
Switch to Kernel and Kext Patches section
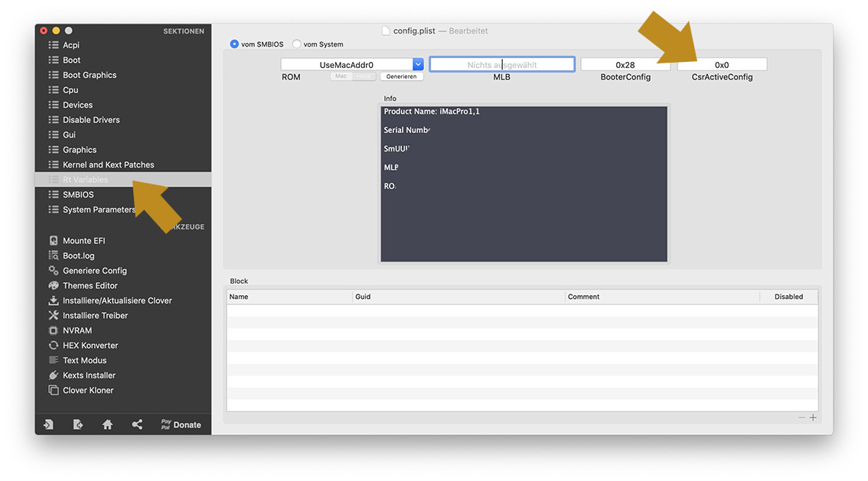coord(108,164)
